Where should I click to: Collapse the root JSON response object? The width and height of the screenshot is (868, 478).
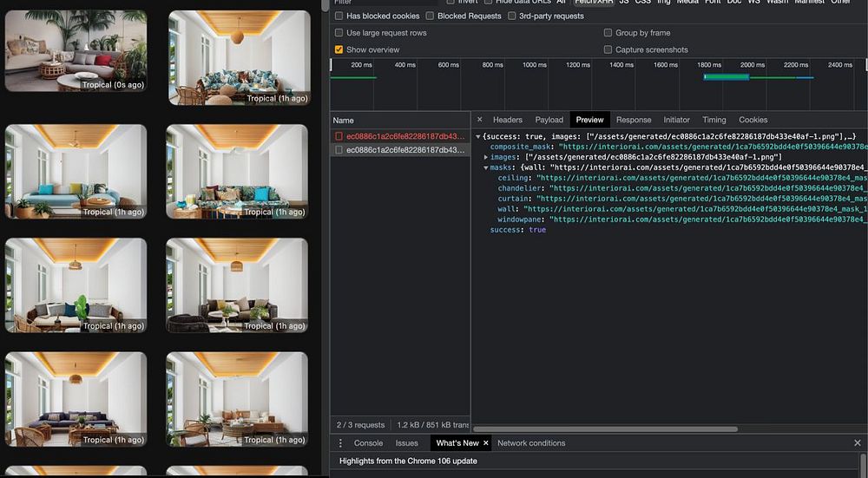point(477,136)
